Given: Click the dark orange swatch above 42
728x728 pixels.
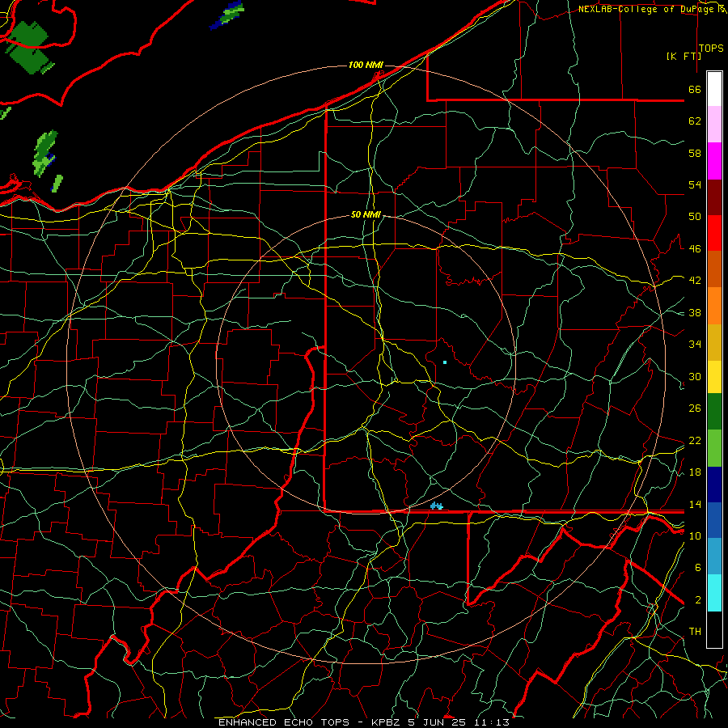Looking at the screenshot, I should (x=714, y=269).
